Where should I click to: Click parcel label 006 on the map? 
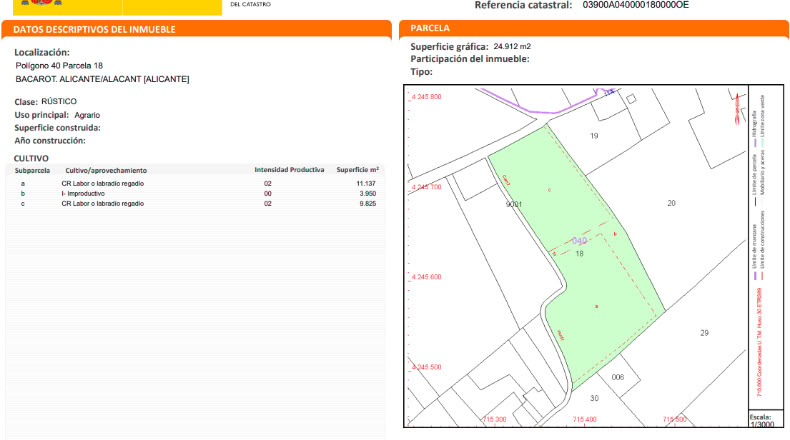(x=618, y=378)
